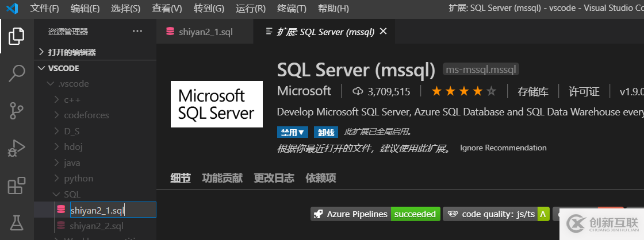Open the 运行(R) menu
644x240 pixels.
click(x=251, y=9)
